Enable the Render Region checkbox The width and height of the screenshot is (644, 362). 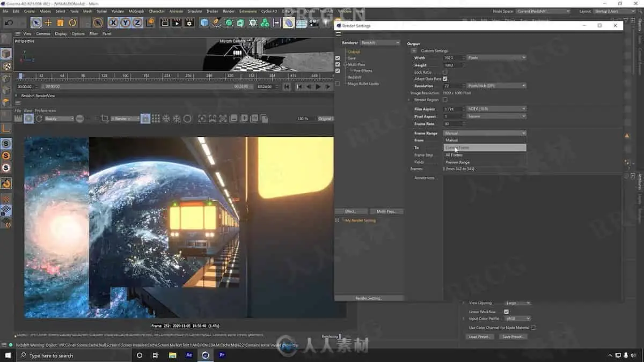click(445, 100)
